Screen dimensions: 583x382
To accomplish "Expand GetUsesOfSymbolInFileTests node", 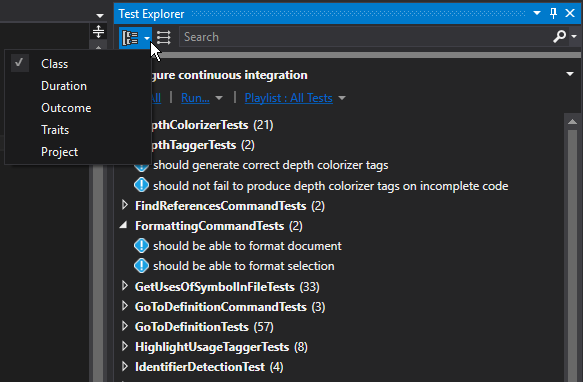I will [125, 286].
